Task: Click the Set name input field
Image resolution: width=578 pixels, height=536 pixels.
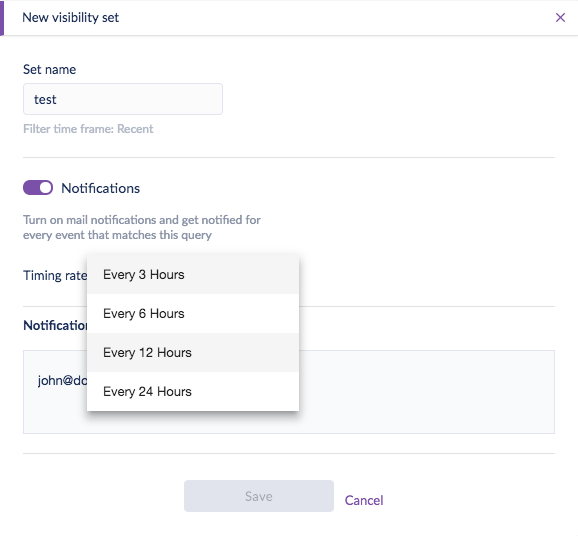Action: [x=123, y=99]
